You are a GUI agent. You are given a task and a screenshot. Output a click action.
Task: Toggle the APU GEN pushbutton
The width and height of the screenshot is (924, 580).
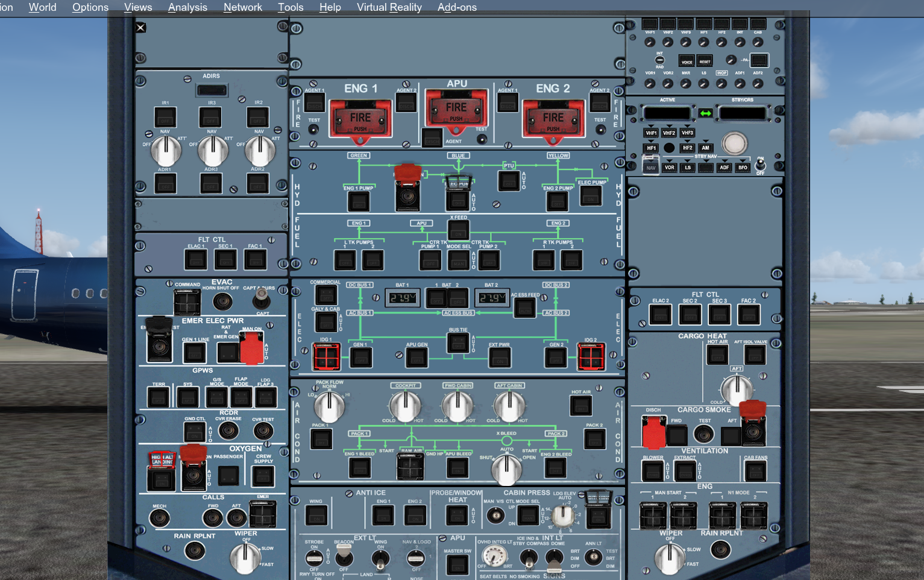point(416,358)
